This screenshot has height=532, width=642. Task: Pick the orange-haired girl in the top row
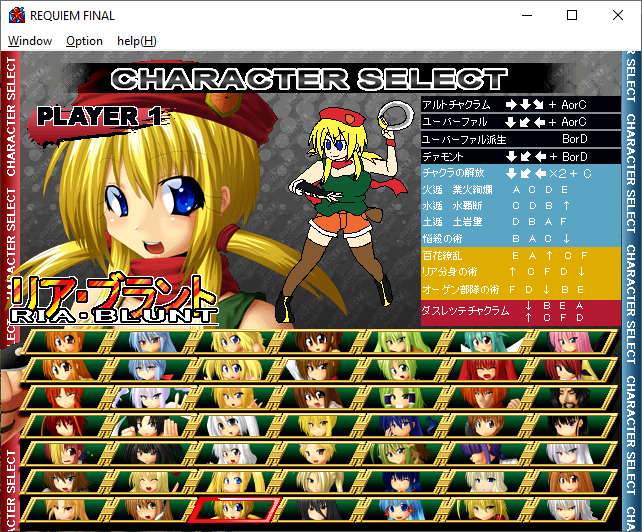pyautogui.click(x=68, y=342)
